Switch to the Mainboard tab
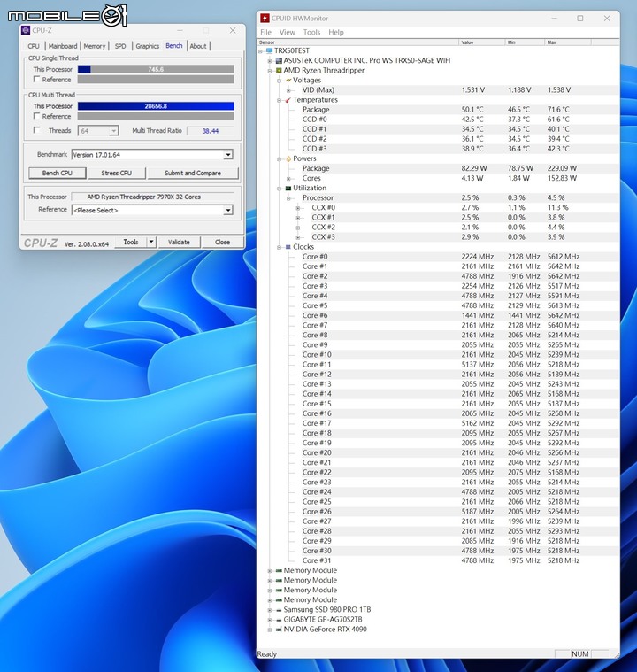Screen dimensions: 637x672 coord(63,46)
